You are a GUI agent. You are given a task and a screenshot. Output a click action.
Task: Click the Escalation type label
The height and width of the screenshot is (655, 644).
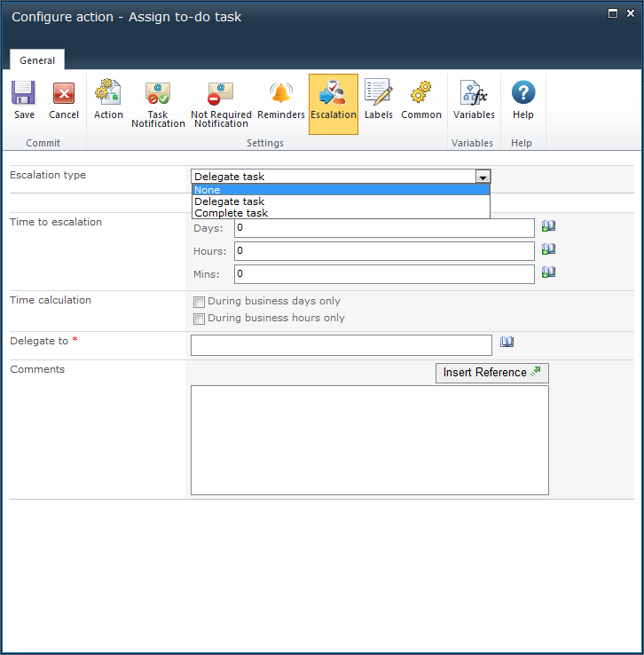tap(48, 175)
